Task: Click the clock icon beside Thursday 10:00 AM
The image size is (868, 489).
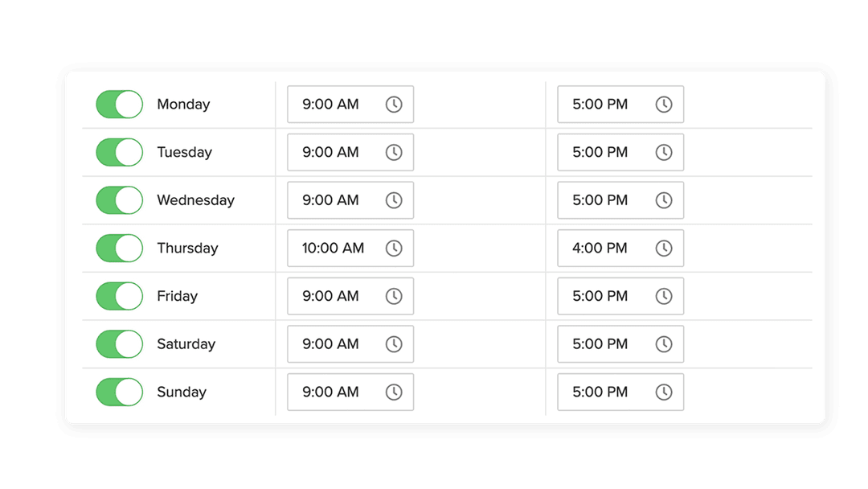Action: [394, 248]
